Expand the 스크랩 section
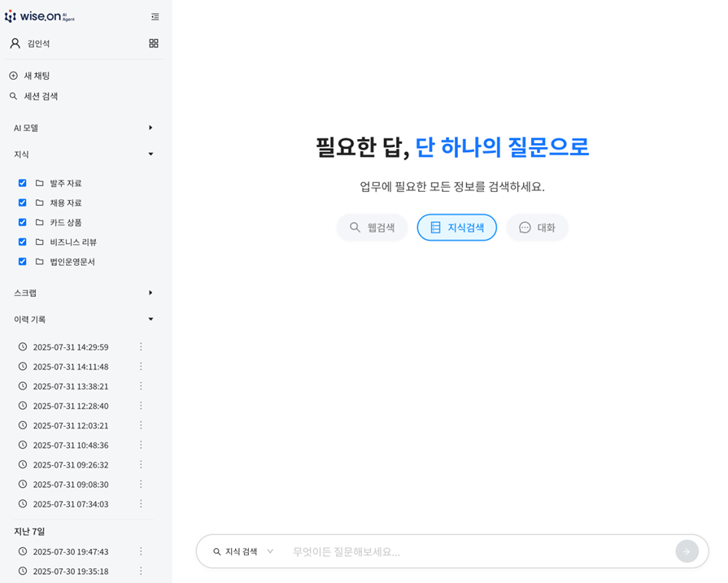This screenshot has height=583, width=728. point(150,293)
